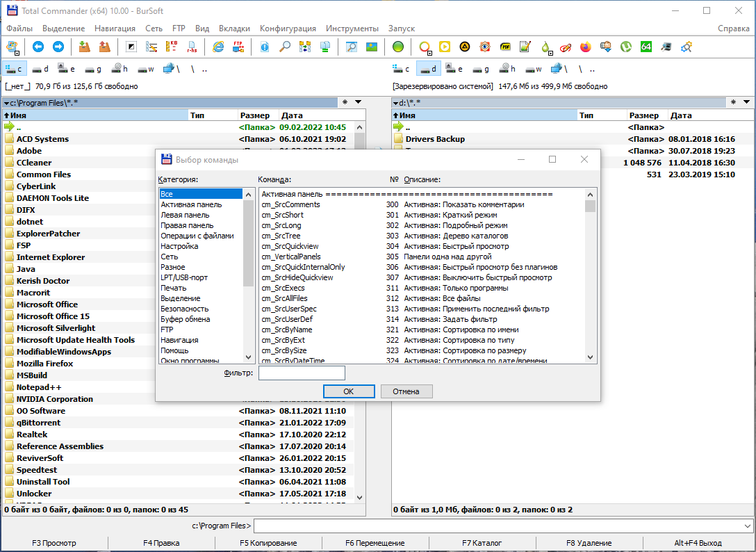756x552 pixels.
Task: Select drive g in the right panel
Action: coord(480,69)
